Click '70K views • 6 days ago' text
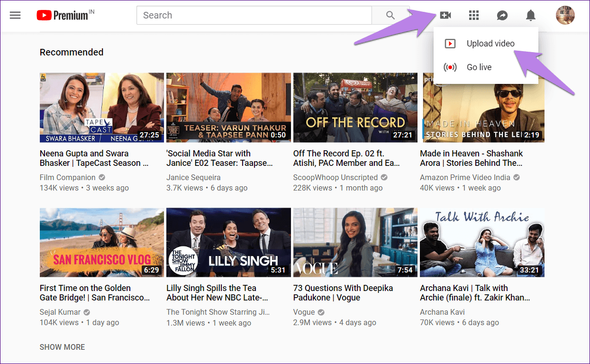Image resolution: width=590 pixels, height=364 pixels. (x=459, y=322)
